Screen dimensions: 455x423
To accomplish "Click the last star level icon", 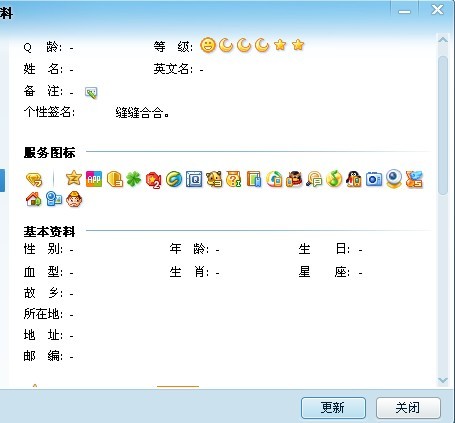I will 298,45.
